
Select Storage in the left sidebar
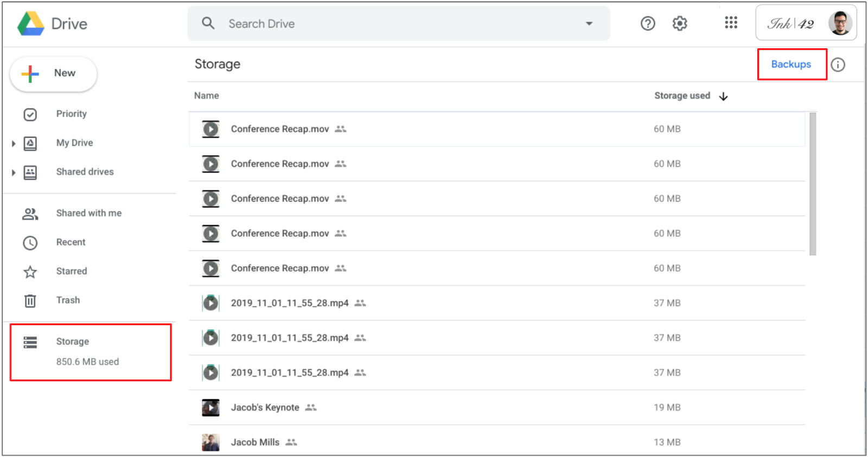pos(73,342)
